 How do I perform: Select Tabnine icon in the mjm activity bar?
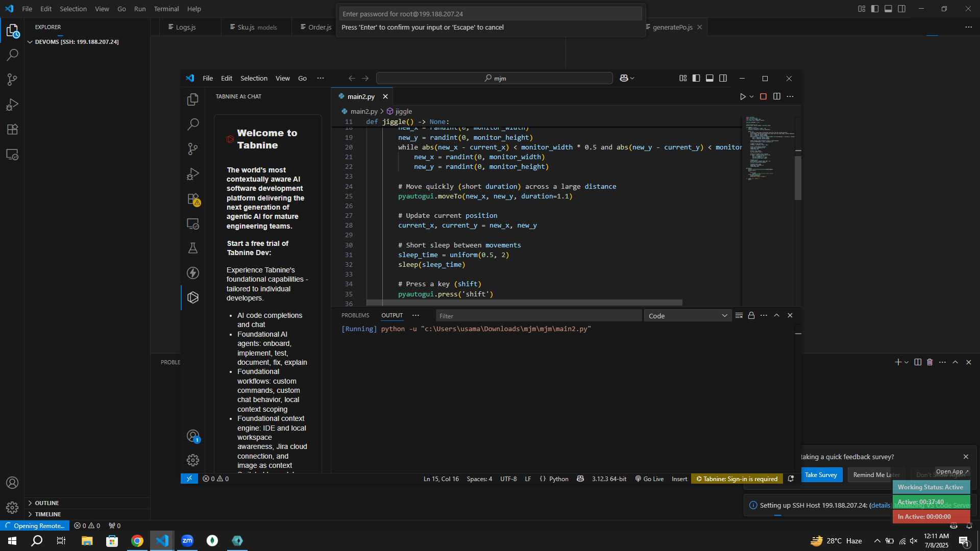coord(193,297)
